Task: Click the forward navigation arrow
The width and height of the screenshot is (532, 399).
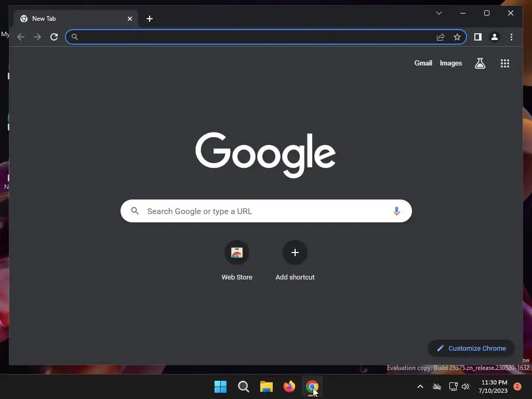Action: (37, 37)
